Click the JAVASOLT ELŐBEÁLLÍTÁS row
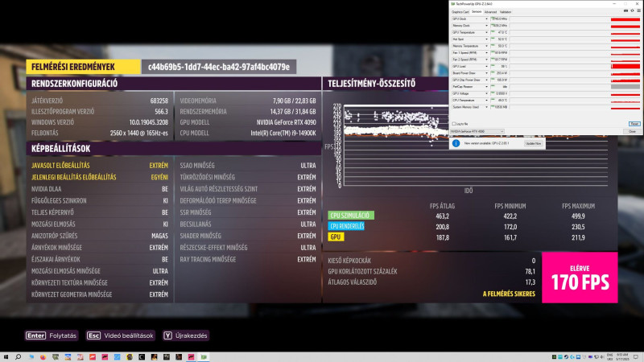644x362 pixels. point(100,166)
